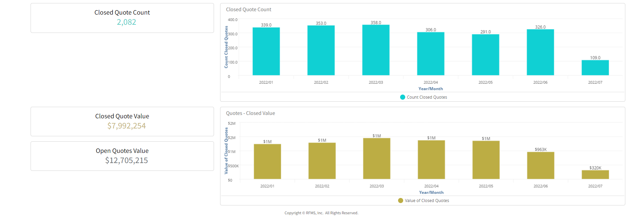644x220 pixels.
Task: Click Year/Month axis title under count chart
Action: 431,89
